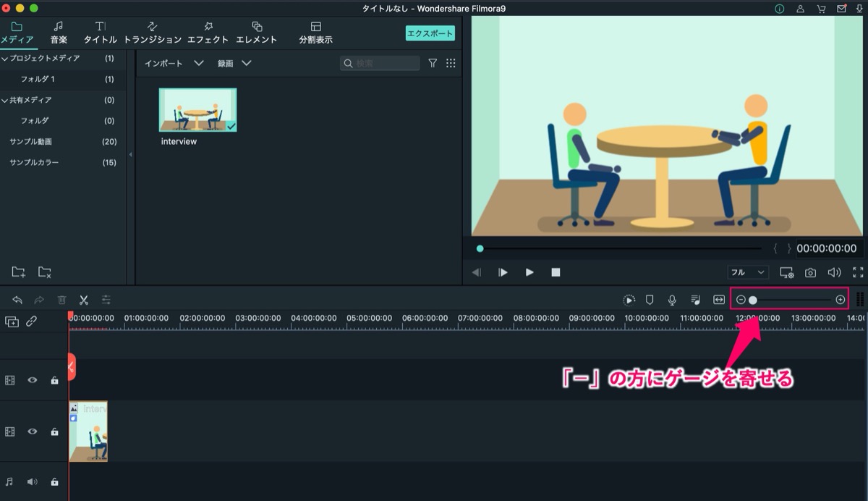Delete folder using the folder-x icon
This screenshot has width=868, height=501.
coord(45,272)
